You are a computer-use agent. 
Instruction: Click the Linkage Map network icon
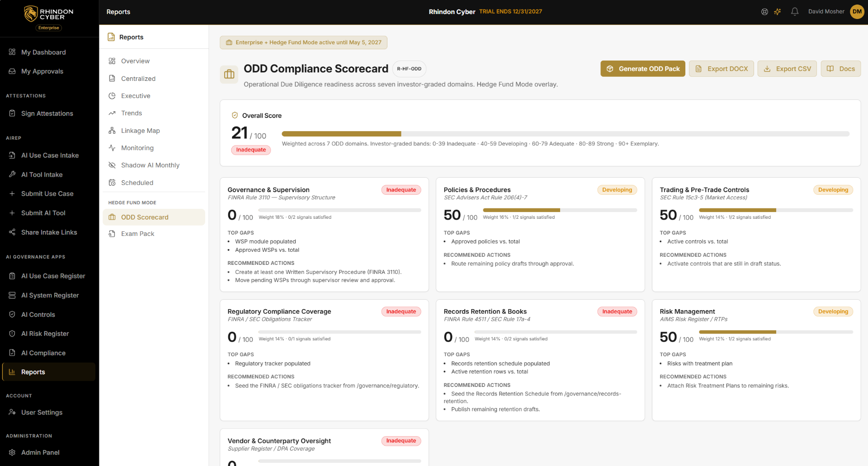(x=112, y=131)
